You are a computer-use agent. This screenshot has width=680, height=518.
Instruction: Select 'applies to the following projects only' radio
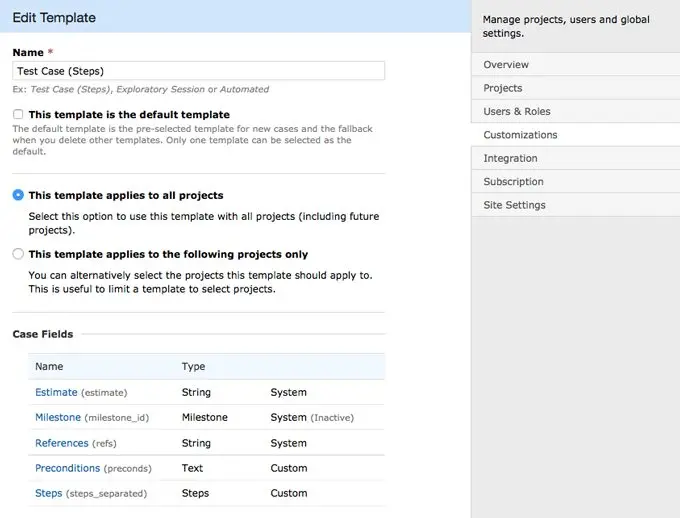18,254
